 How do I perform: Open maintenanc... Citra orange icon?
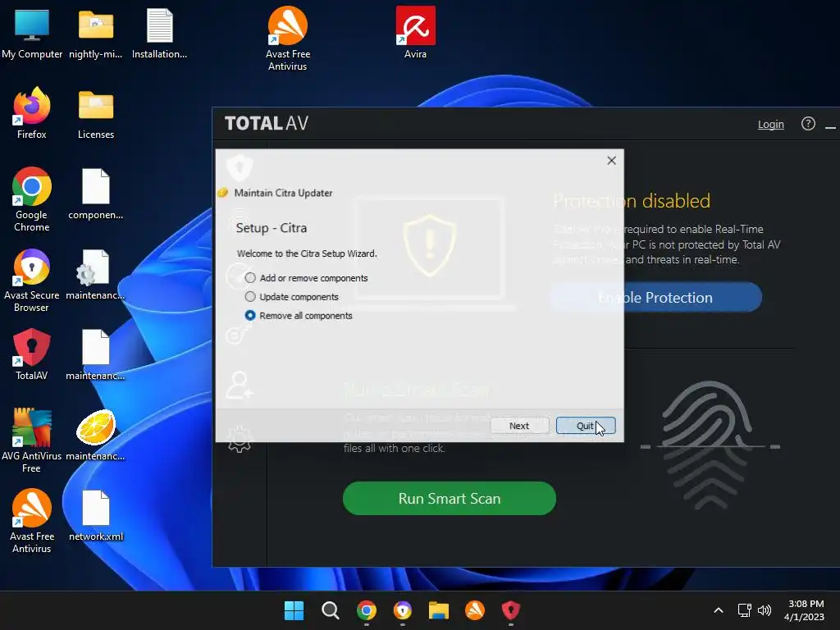coord(96,435)
